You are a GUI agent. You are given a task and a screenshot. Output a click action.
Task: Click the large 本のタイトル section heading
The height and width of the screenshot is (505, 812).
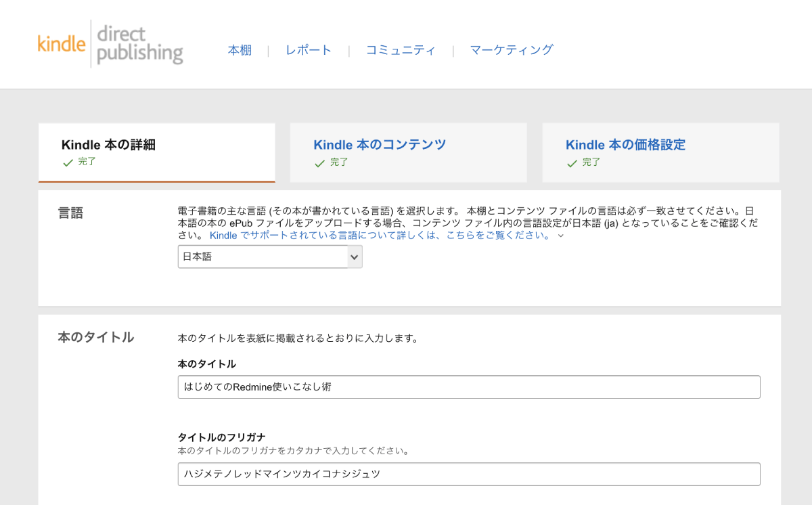pyautogui.click(x=95, y=337)
